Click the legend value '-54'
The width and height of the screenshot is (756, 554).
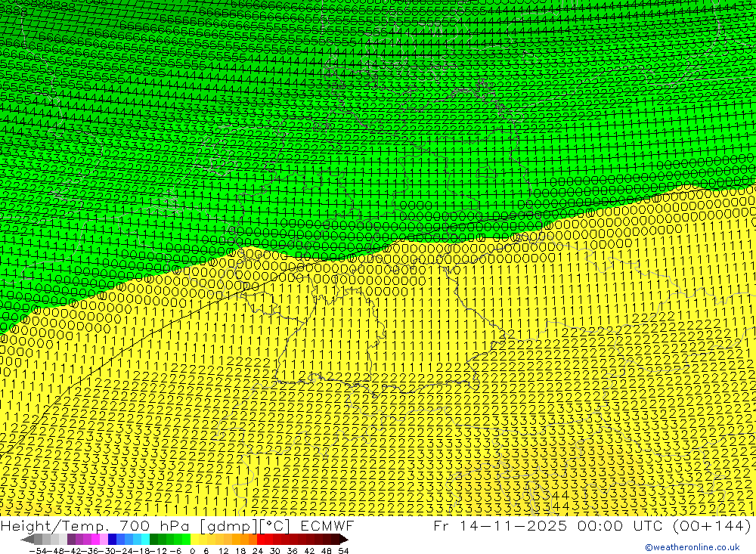tap(38, 551)
